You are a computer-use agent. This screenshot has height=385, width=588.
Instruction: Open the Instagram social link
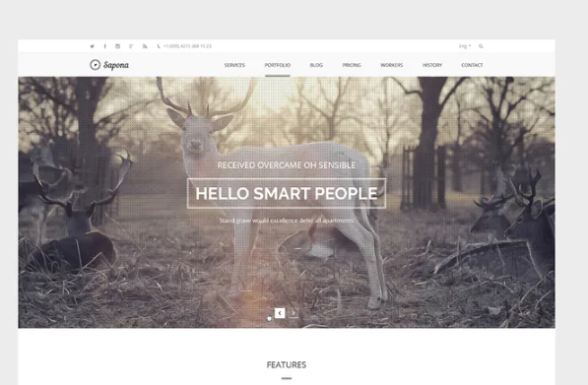pos(118,46)
